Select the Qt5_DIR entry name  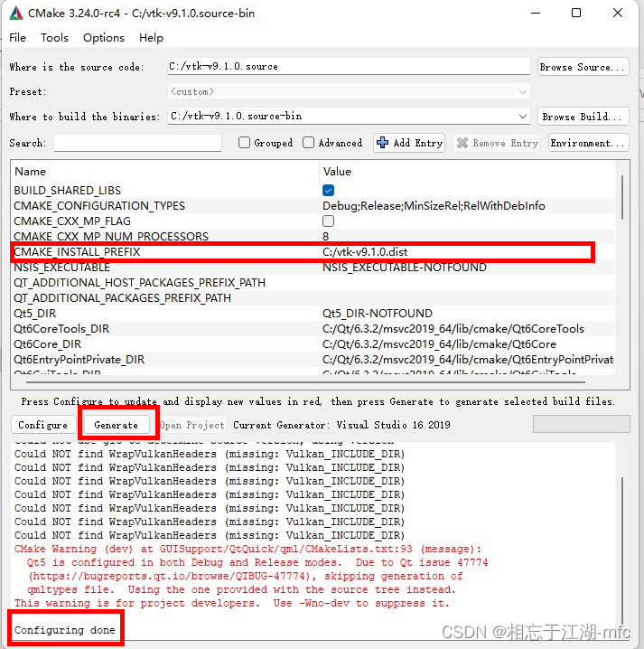(34, 313)
